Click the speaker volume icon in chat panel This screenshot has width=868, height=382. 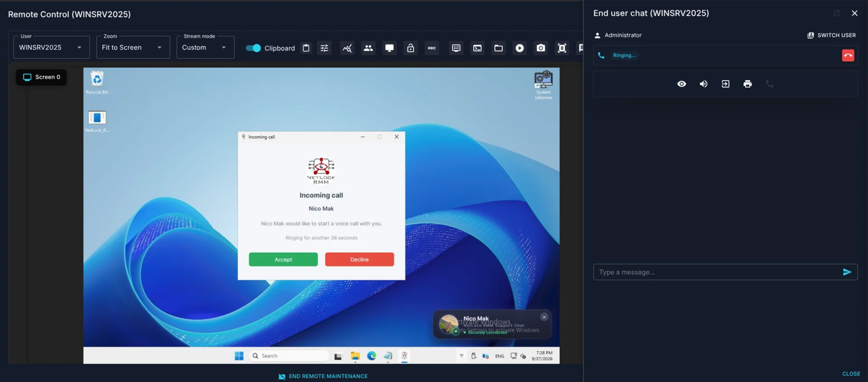(703, 84)
